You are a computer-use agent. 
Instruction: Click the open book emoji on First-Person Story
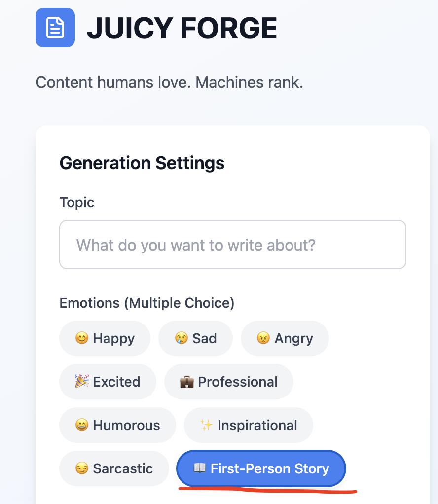pyautogui.click(x=199, y=468)
